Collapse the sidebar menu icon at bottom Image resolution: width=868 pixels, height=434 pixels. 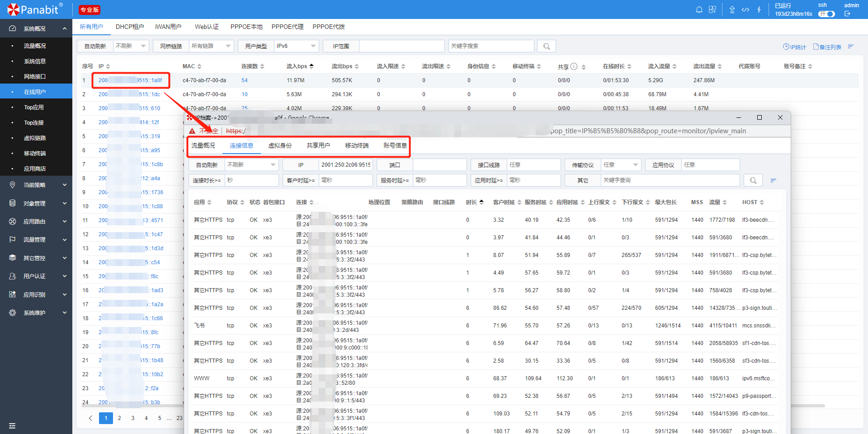[12, 426]
